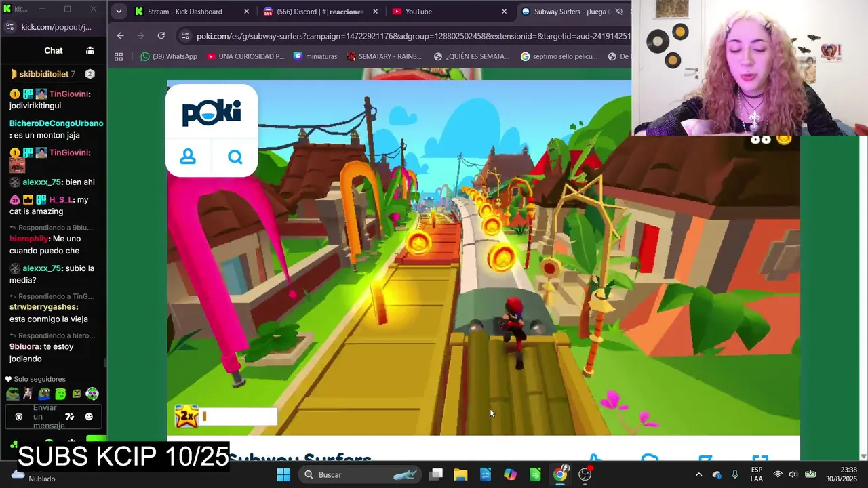
Task: Open Wi-Fi network settings in tray
Action: [778, 474]
